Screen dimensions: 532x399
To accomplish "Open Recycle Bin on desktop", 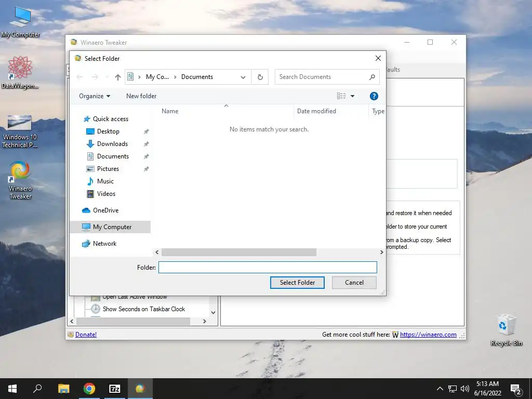I will pos(506,330).
